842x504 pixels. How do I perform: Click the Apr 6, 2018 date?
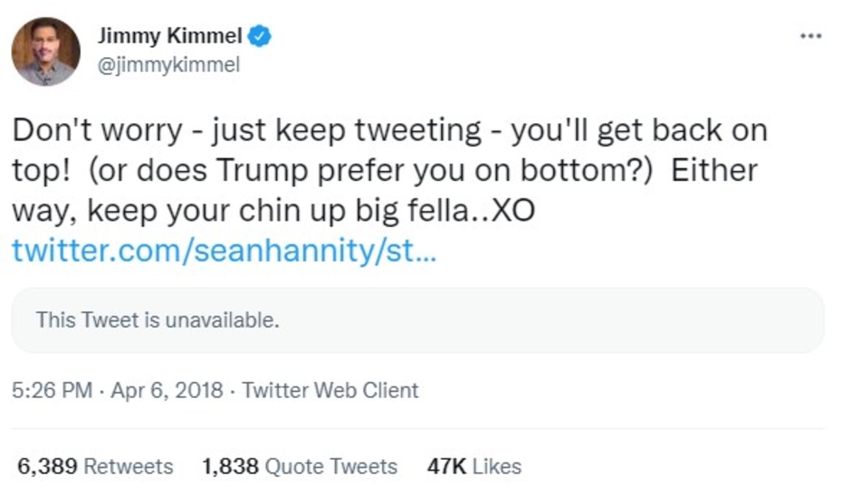point(166,391)
